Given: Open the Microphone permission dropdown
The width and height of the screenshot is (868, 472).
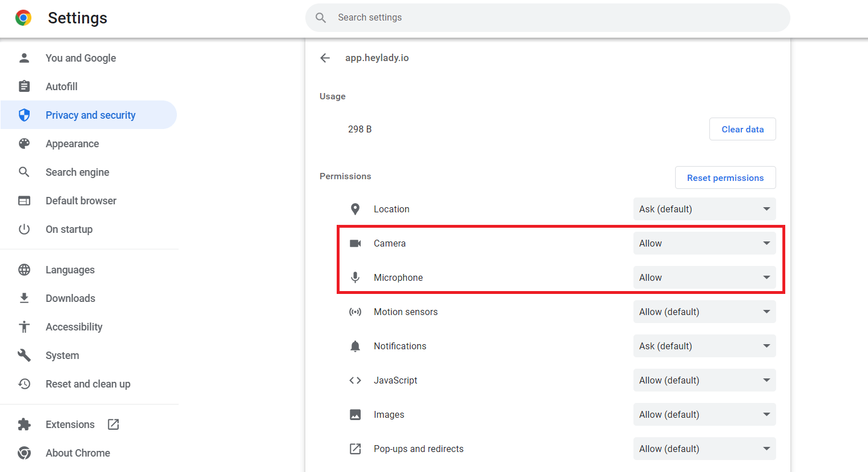Looking at the screenshot, I should (704, 277).
